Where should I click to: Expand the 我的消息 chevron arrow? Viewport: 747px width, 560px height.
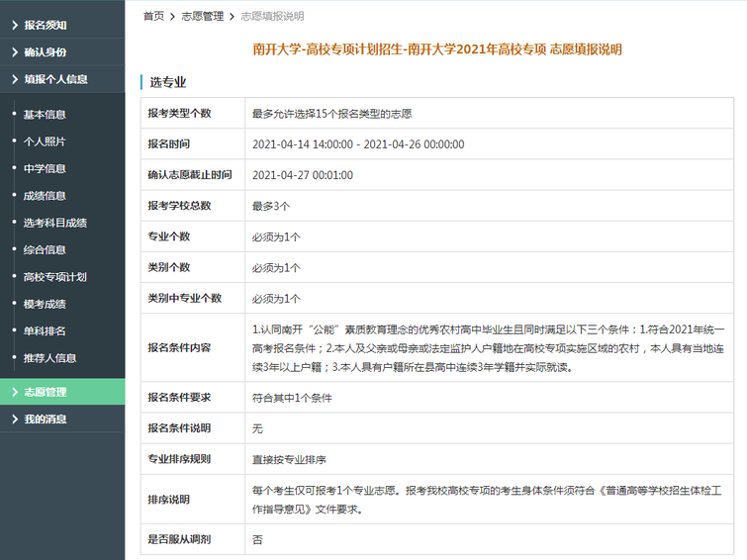click(x=15, y=420)
